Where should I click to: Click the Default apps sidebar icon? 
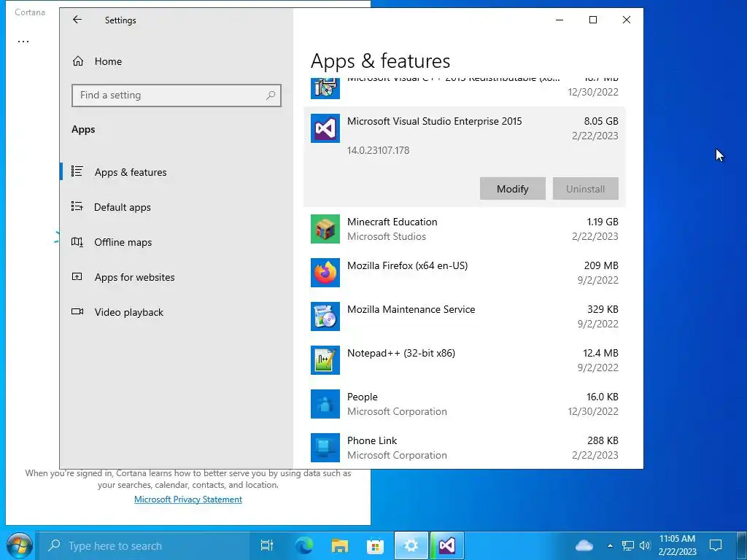click(77, 206)
